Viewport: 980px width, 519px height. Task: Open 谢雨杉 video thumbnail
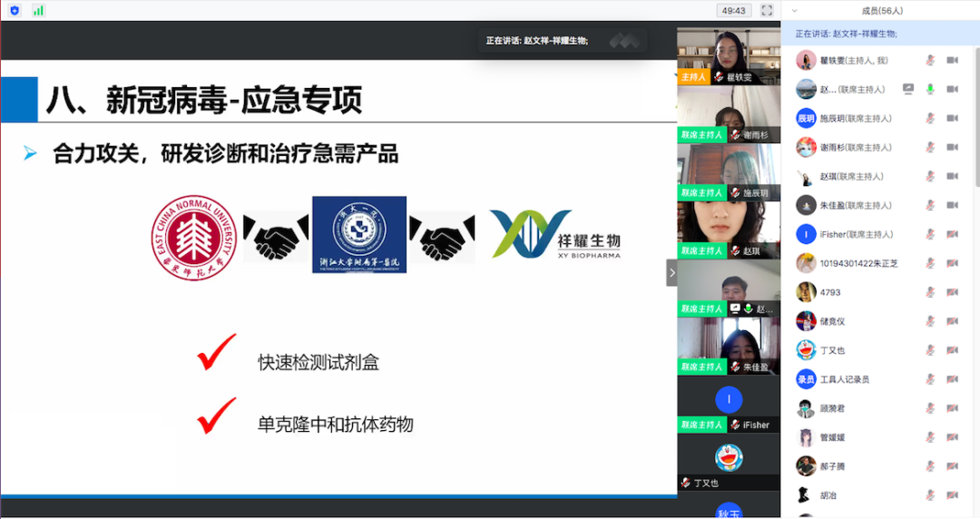pos(729,114)
